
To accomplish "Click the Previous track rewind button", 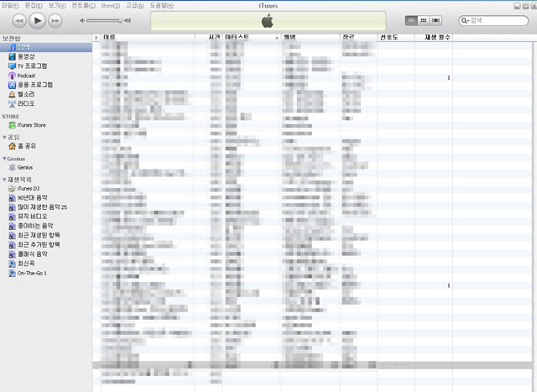I will click(x=19, y=21).
